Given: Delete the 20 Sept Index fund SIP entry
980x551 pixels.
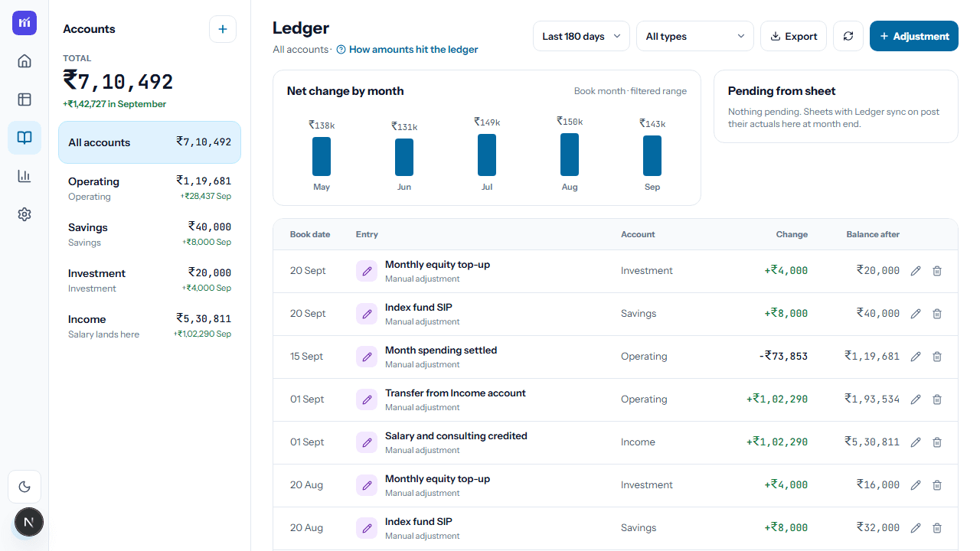Looking at the screenshot, I should point(937,314).
